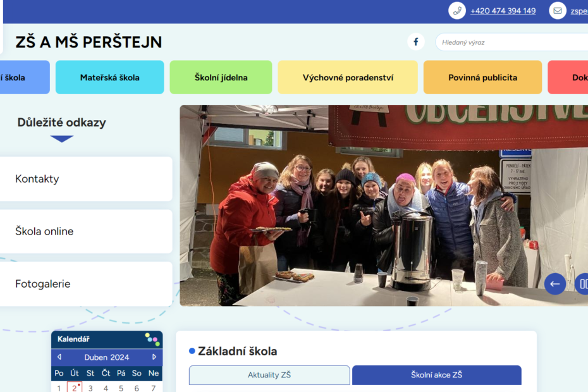Image resolution: width=588 pixels, height=392 pixels.
Task: Switch to the Školní akce ZŠ tab
Action: [x=436, y=375]
